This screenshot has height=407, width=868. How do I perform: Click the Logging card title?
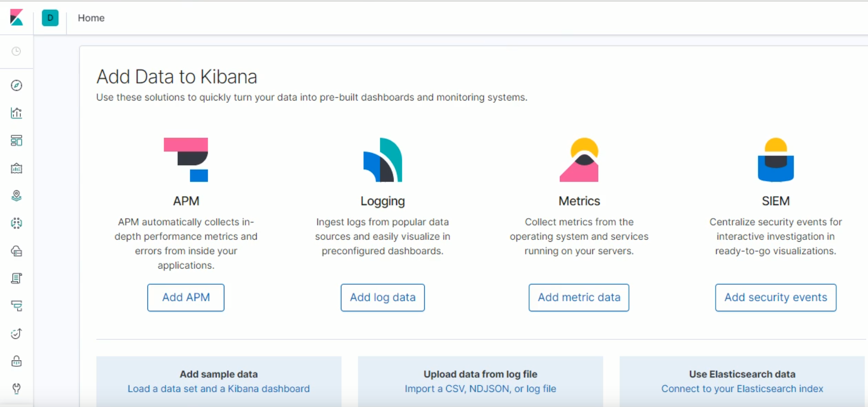coord(383,201)
